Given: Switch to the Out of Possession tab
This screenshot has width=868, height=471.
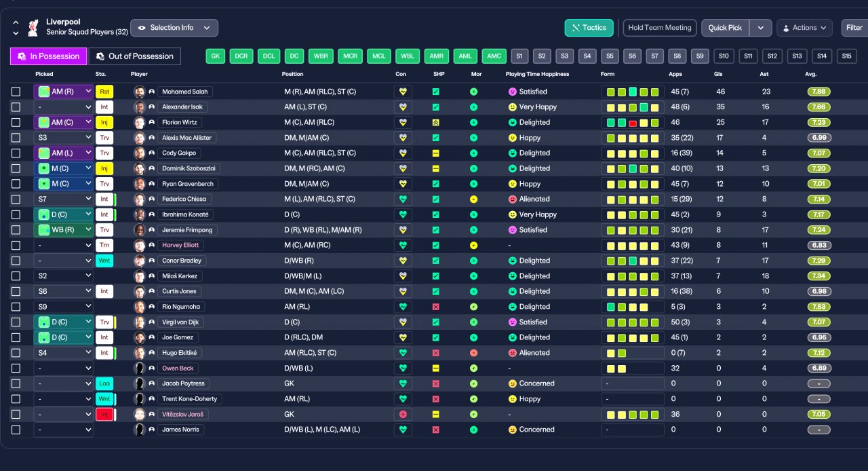Looking at the screenshot, I should pos(135,56).
